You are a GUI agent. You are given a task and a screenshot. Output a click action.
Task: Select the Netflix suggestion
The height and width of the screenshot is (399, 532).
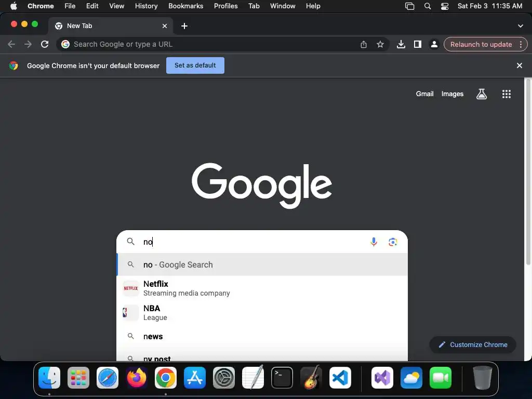pyautogui.click(x=262, y=288)
